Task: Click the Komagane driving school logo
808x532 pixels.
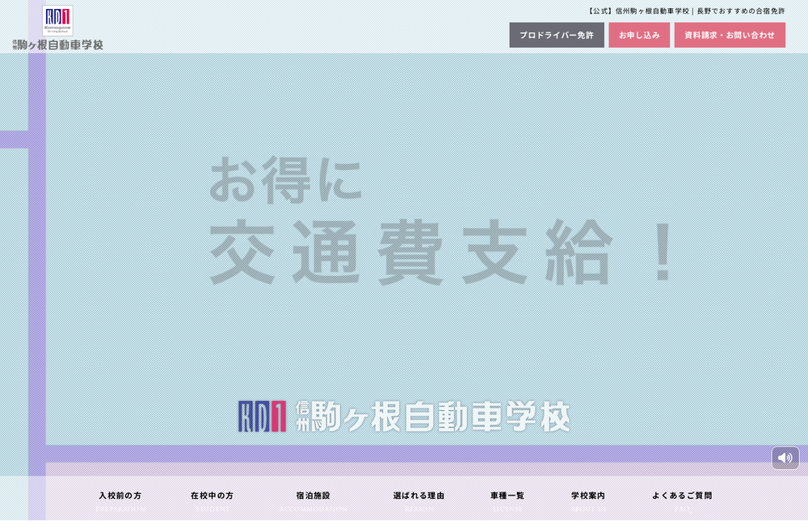Action: click(57, 21)
